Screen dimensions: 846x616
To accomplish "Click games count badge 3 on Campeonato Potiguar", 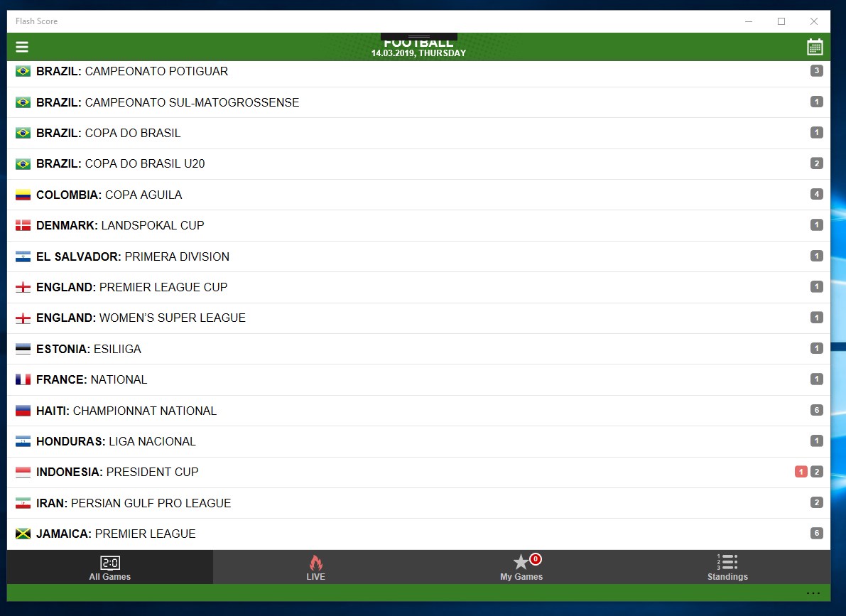I will coord(817,71).
